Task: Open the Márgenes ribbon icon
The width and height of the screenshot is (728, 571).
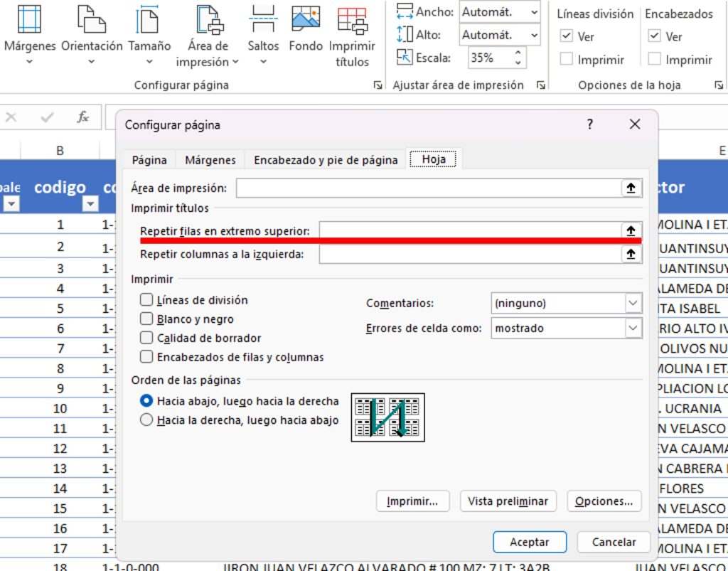Action: pyautogui.click(x=29, y=20)
